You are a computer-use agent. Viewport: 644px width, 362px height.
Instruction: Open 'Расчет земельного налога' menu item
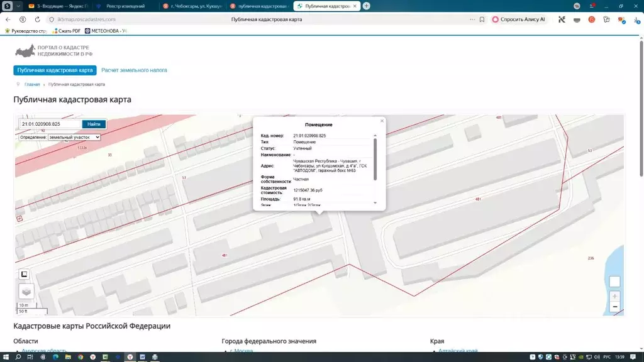134,70
